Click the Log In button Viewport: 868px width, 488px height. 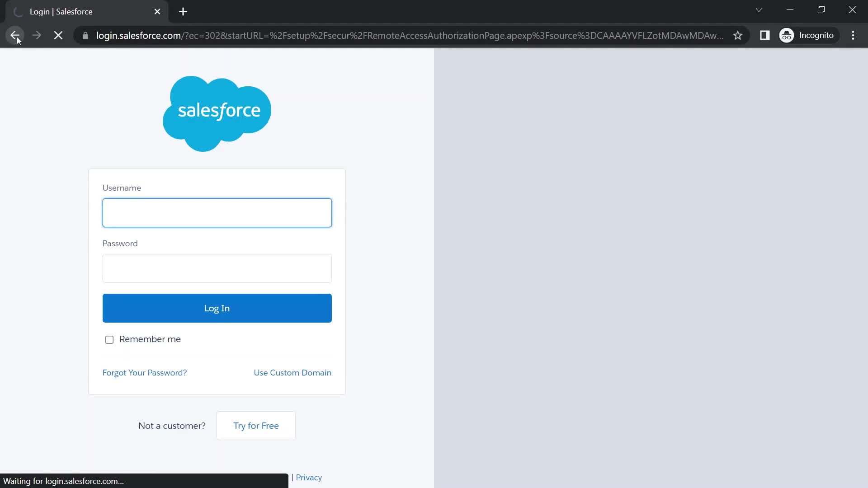pyautogui.click(x=217, y=307)
